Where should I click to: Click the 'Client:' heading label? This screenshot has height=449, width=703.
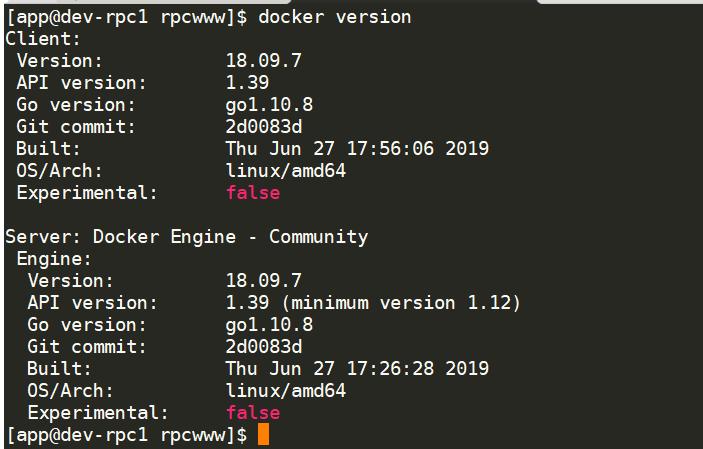[43, 39]
